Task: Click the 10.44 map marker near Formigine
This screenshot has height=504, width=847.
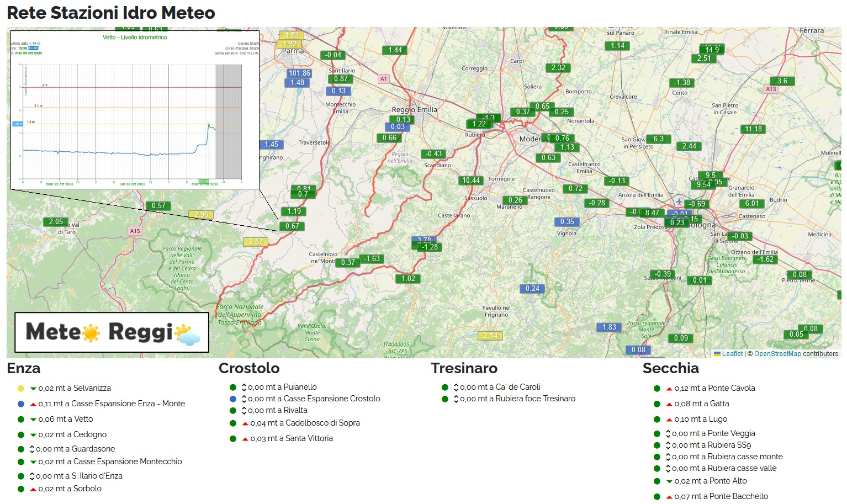Action: 471,181
